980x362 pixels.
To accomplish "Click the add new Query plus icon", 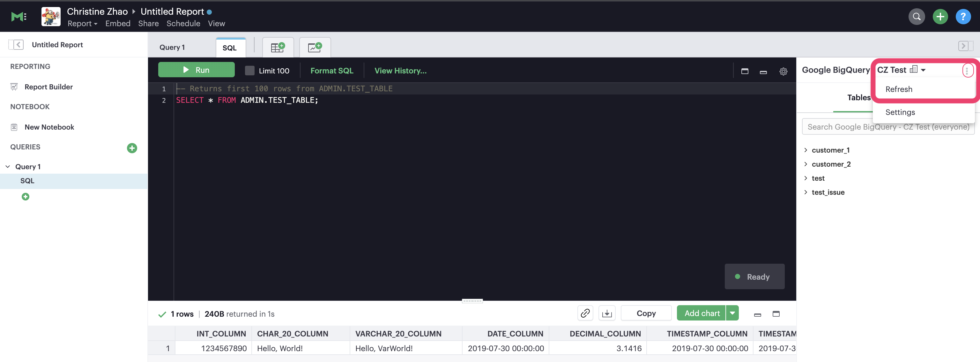I will 132,147.
